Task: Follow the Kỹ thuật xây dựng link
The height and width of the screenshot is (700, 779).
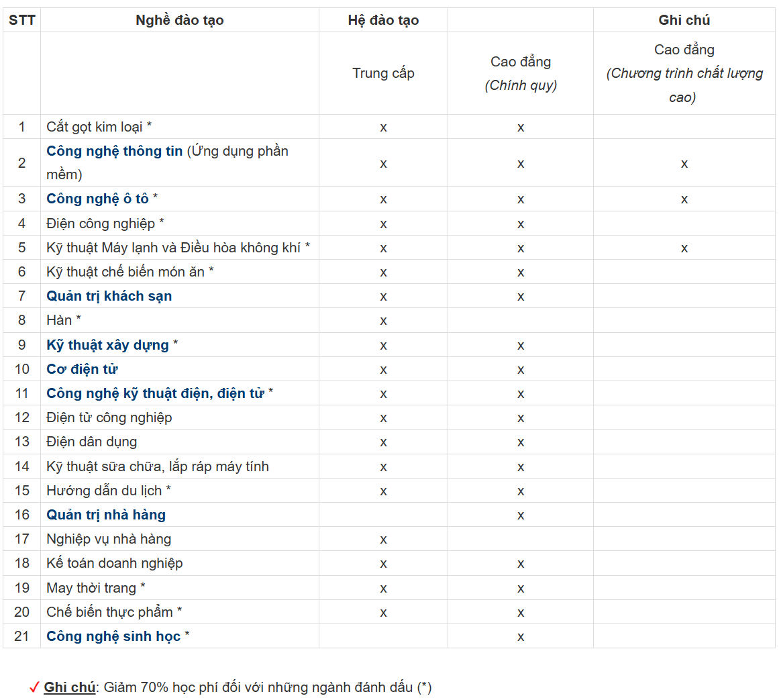Action: pos(107,345)
